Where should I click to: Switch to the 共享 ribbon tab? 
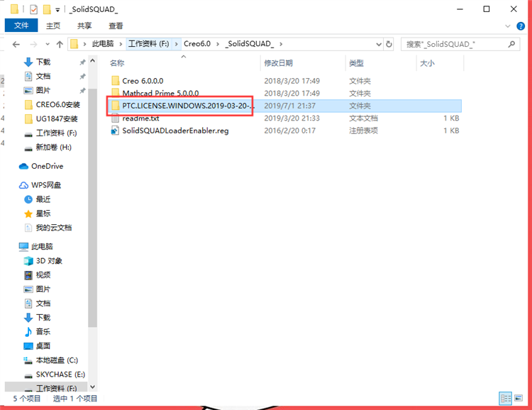pyautogui.click(x=84, y=26)
